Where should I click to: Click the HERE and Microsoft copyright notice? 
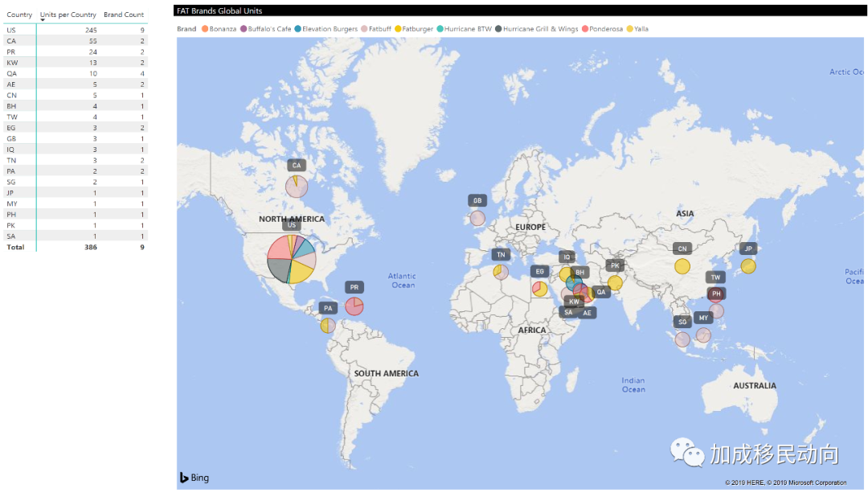[786, 483]
